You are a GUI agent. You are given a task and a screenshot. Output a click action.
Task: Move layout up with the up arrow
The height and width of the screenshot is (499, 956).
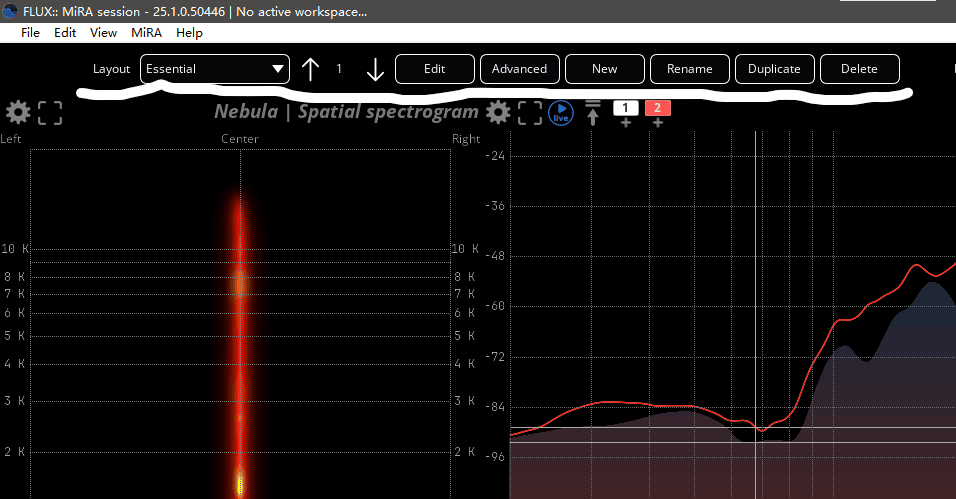(x=310, y=69)
